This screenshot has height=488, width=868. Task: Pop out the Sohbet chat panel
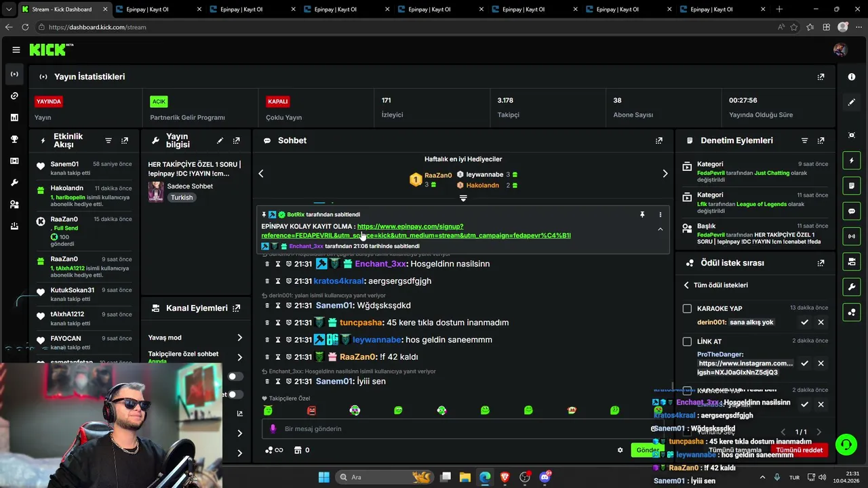[658, 140]
